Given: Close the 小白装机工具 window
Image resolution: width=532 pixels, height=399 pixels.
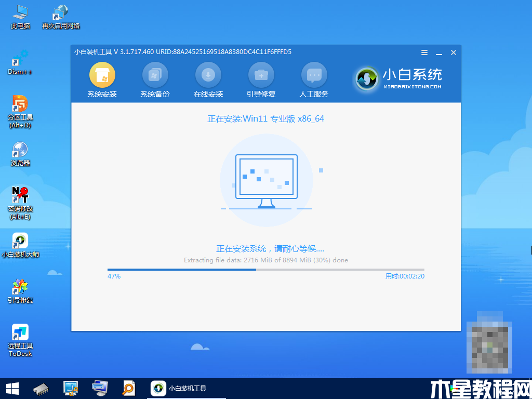Looking at the screenshot, I should pyautogui.click(x=454, y=52).
